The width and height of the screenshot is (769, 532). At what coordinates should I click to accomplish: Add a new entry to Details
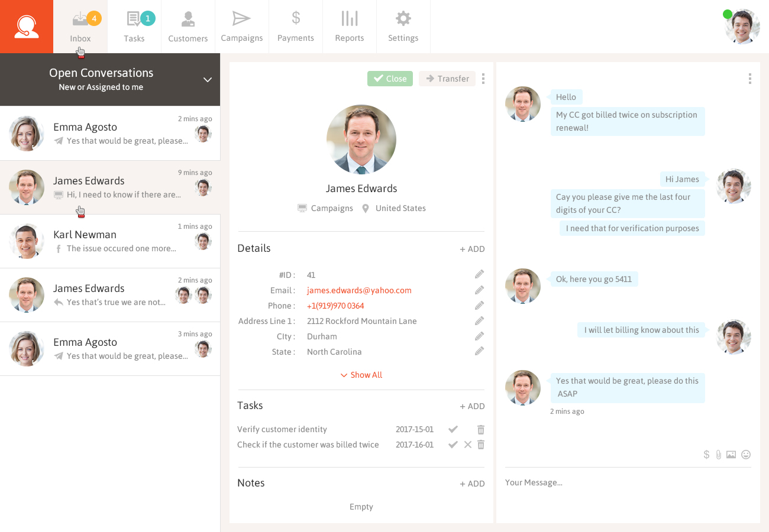tap(472, 249)
